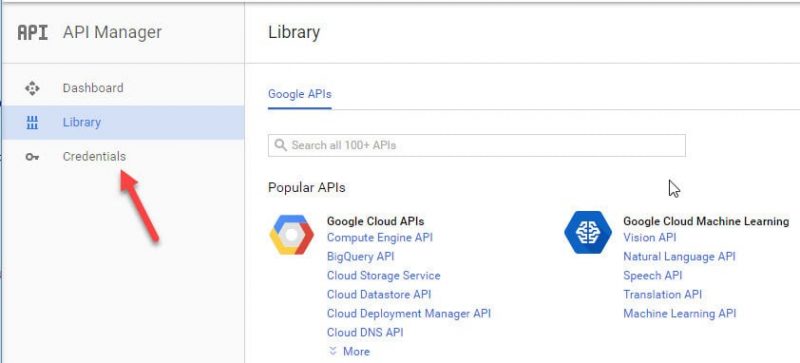The width and height of the screenshot is (800, 363).
Task: Switch to the Google APIs tab
Action: click(x=299, y=94)
